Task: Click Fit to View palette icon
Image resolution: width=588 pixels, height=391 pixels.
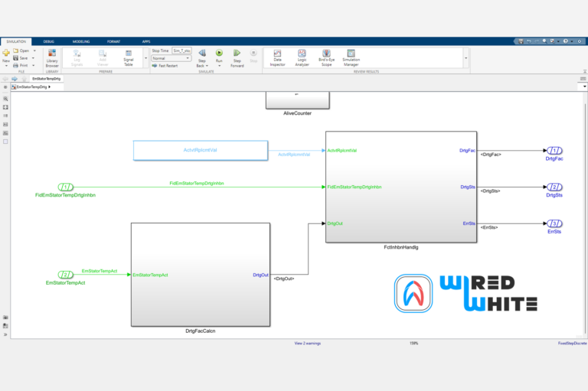Action: pos(5,107)
